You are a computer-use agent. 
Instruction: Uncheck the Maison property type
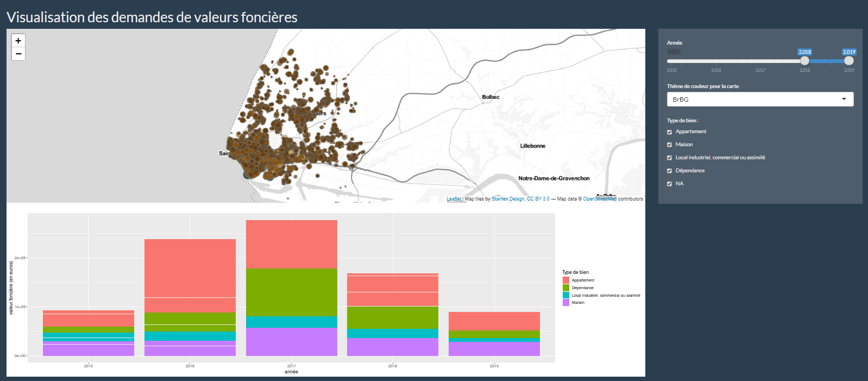point(670,145)
